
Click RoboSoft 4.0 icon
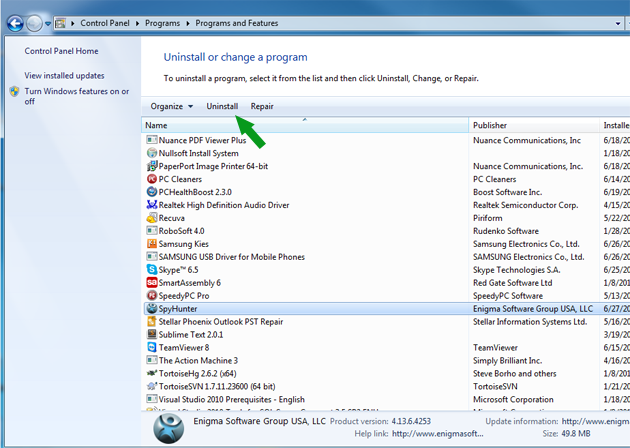tap(152, 231)
